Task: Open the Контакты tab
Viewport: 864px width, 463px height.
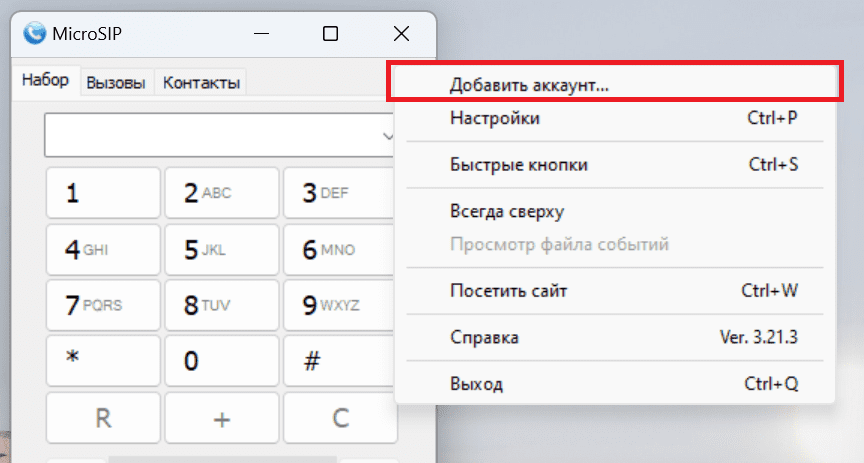Action: tap(201, 83)
